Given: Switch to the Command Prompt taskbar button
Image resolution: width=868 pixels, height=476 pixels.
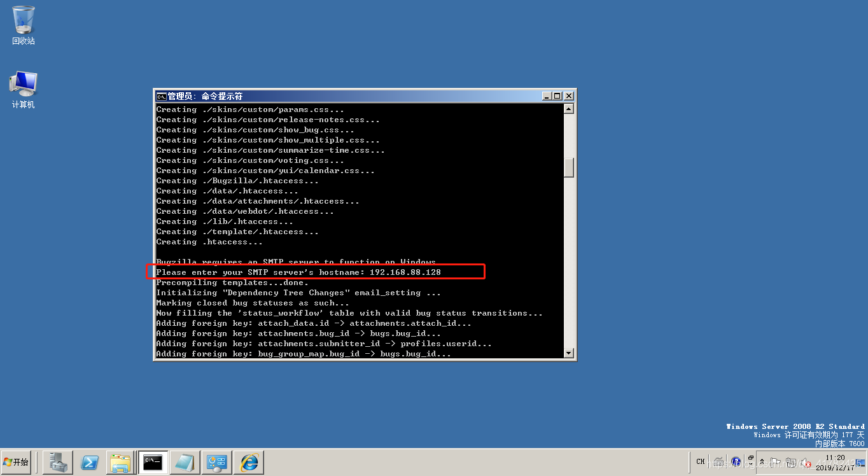Looking at the screenshot, I should tap(153, 462).
